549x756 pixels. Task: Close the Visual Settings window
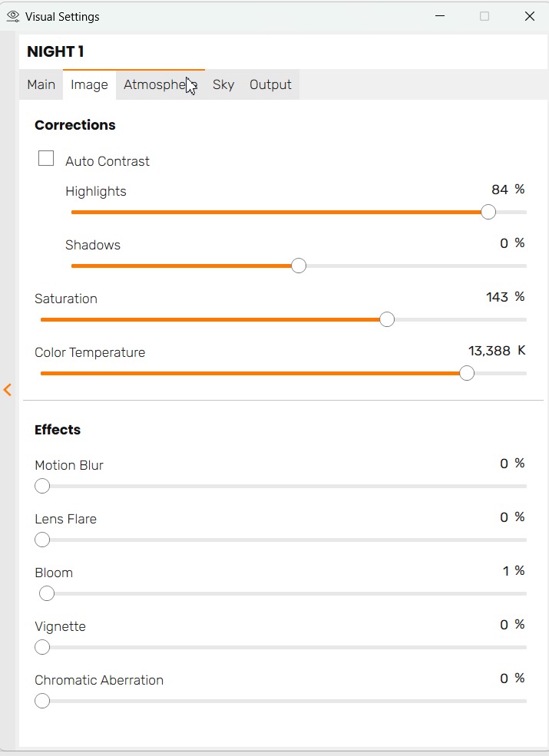(530, 16)
